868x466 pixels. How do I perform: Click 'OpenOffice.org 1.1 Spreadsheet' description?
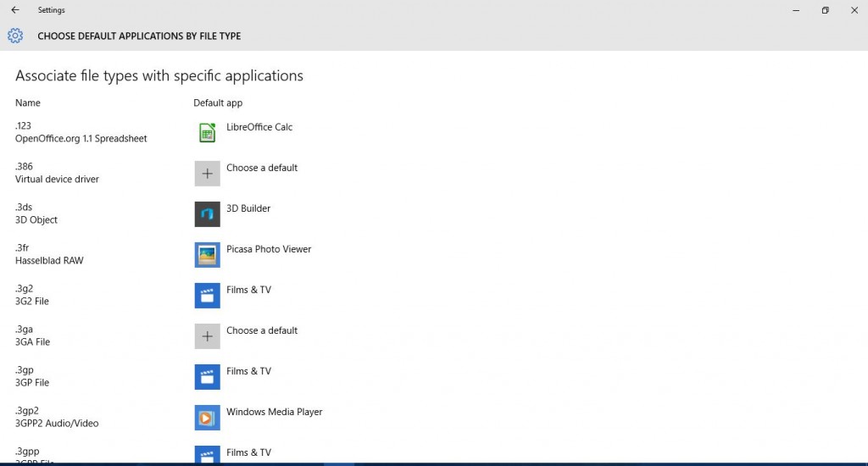pos(81,138)
